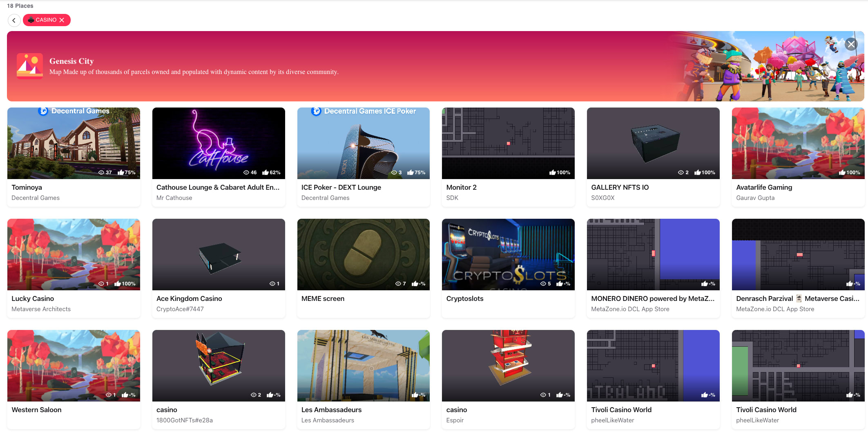Click the 1800GotNFTs casino like icon
This screenshot has width=868, height=433.
pos(270,395)
